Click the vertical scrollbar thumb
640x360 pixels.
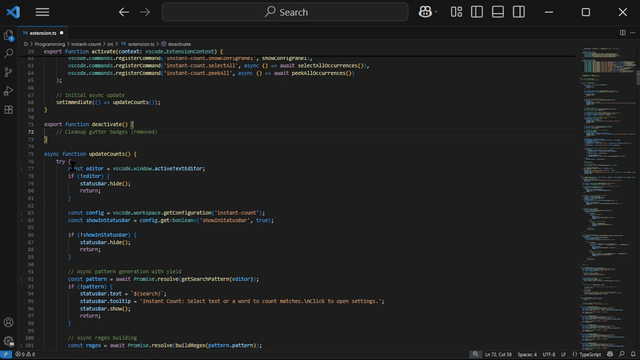pos(638,78)
